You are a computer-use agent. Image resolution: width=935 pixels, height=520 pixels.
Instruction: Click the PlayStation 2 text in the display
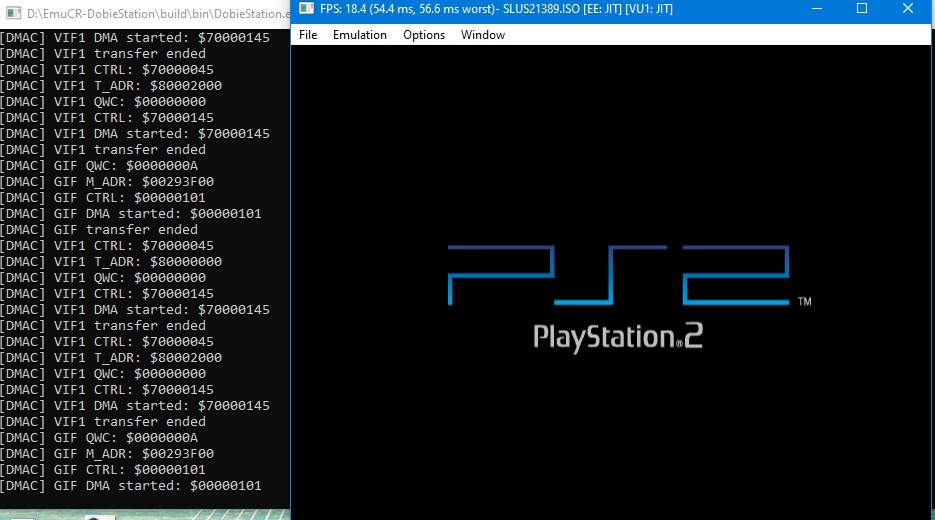click(x=618, y=338)
